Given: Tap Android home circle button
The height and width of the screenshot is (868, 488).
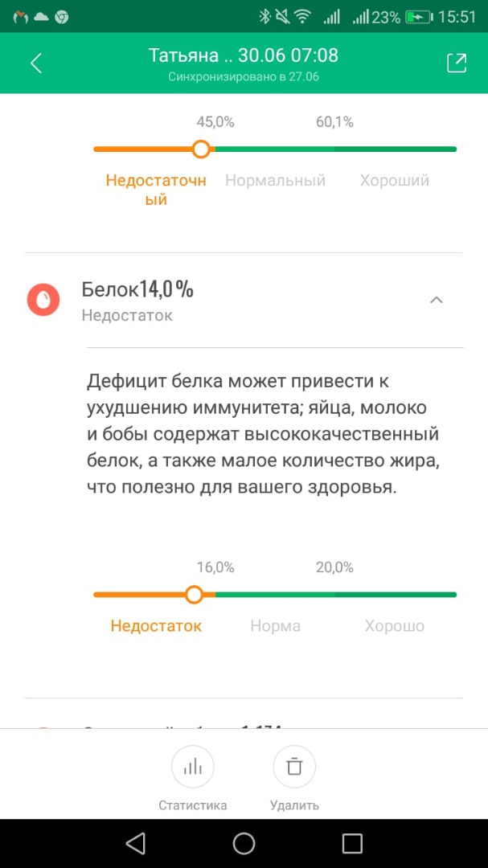Looking at the screenshot, I should [244, 844].
